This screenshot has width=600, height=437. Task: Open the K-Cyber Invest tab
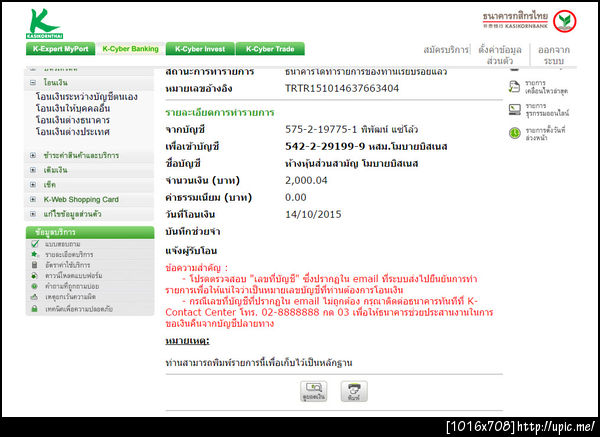200,49
